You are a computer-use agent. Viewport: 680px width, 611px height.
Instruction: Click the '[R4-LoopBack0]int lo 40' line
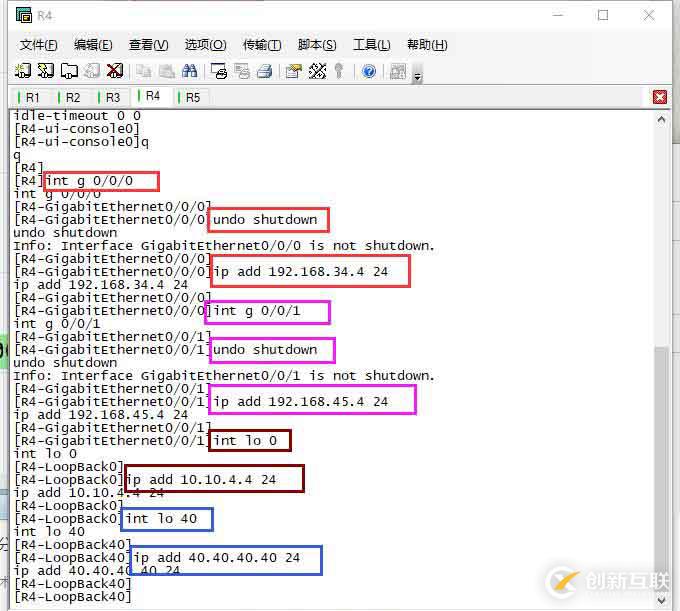point(105,519)
